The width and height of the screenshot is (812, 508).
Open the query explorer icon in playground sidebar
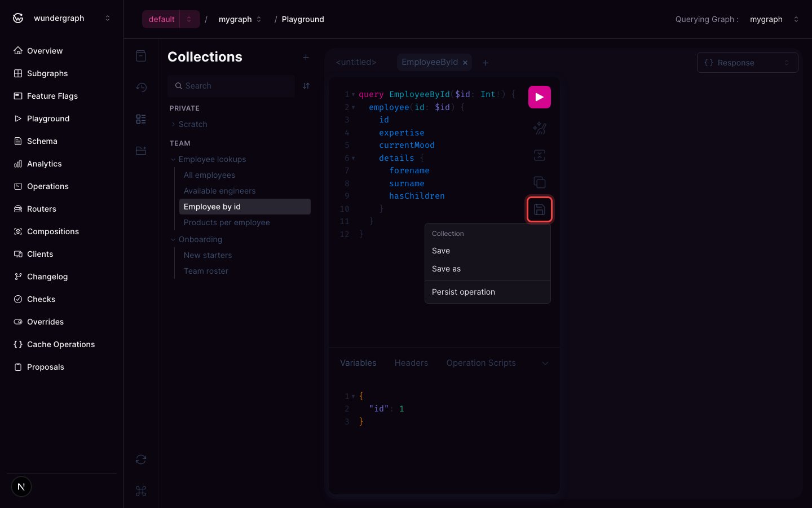141,119
